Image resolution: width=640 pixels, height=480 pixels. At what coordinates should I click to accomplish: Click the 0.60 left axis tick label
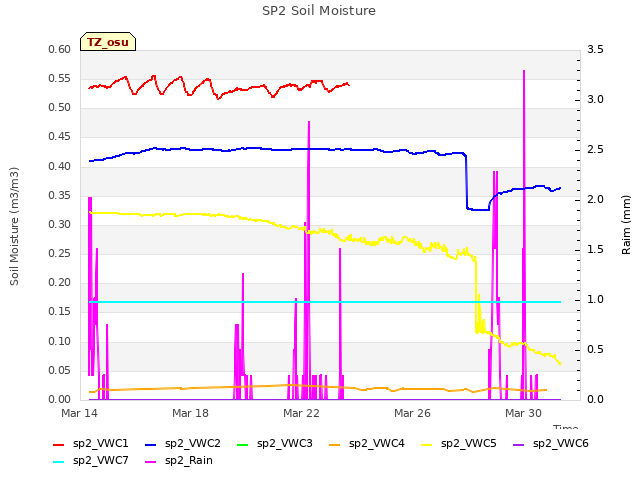click(x=60, y=49)
